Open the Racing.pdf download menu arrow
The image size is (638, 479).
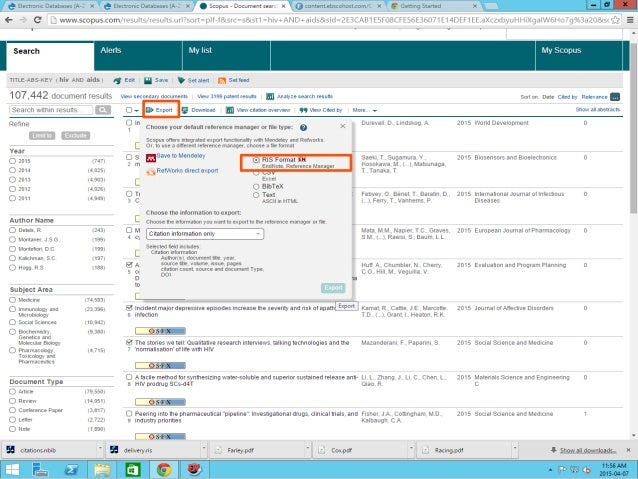tap(515, 449)
